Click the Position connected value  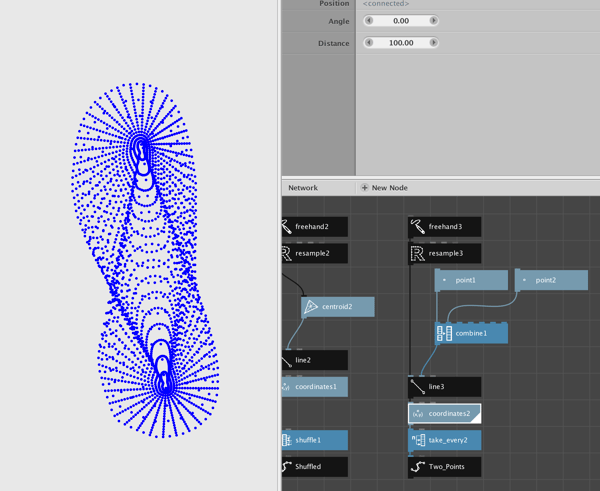(386, 3)
